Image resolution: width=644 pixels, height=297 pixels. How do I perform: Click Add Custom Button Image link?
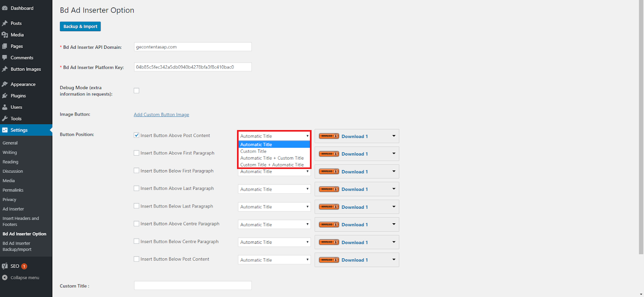coord(161,114)
